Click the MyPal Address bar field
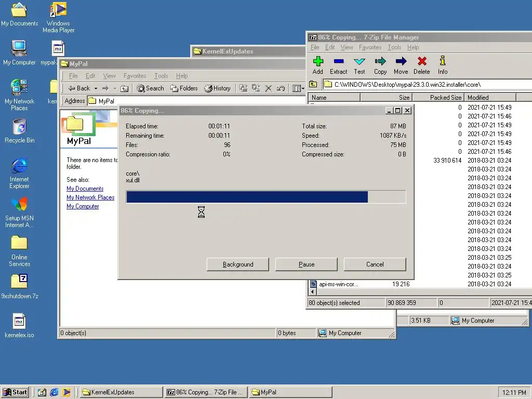 coord(197,101)
